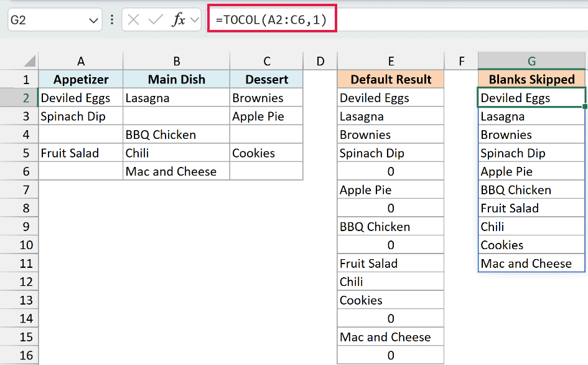Click the Main Dish header cell
Screen dimensions: 588x365
(x=176, y=79)
